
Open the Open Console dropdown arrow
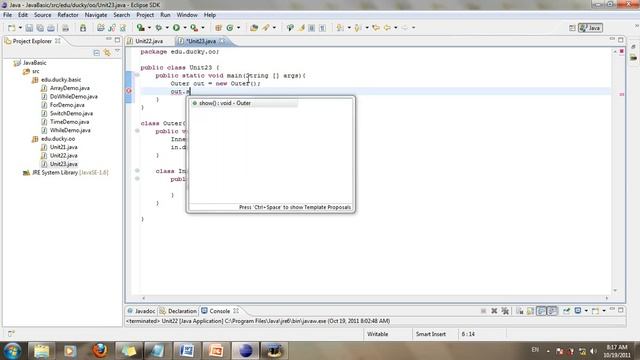click(x=604, y=311)
